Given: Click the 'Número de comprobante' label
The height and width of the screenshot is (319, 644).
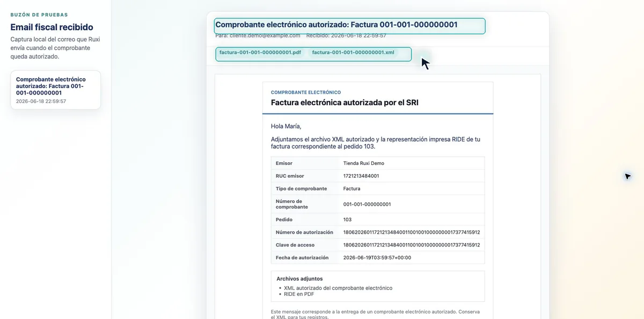Looking at the screenshot, I should pyautogui.click(x=292, y=204).
